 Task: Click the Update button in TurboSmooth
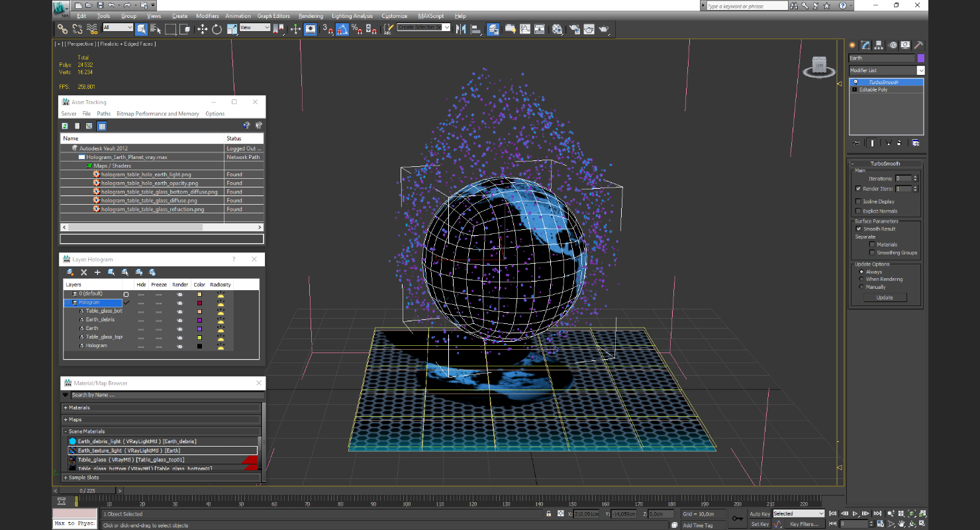tap(885, 297)
